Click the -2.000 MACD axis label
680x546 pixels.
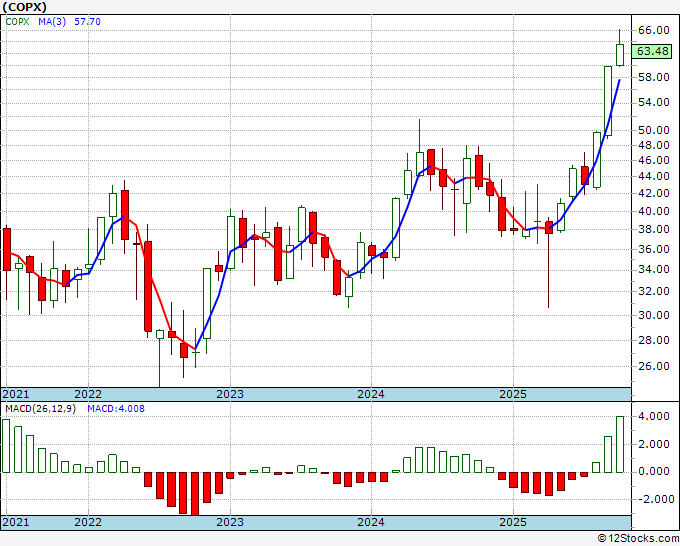(652, 499)
